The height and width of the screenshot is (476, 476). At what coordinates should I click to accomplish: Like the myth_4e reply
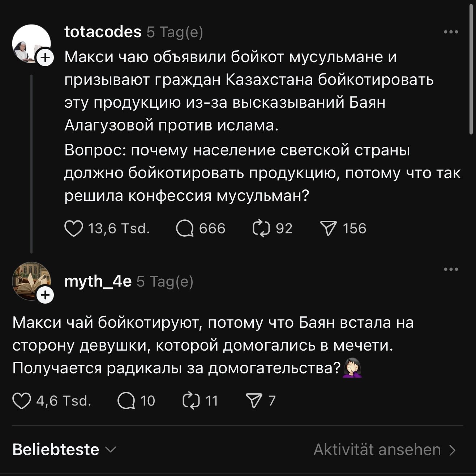21,401
